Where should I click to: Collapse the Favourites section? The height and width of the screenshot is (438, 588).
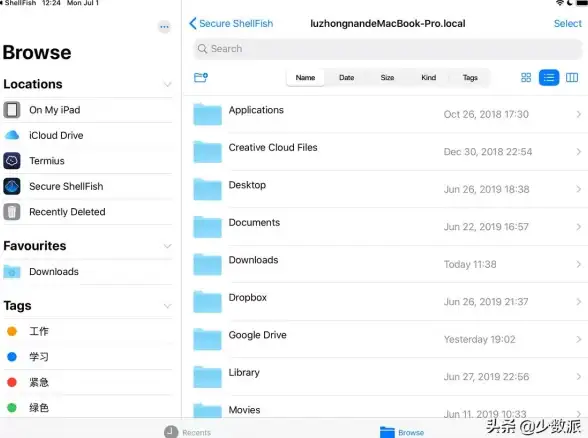[x=167, y=246]
